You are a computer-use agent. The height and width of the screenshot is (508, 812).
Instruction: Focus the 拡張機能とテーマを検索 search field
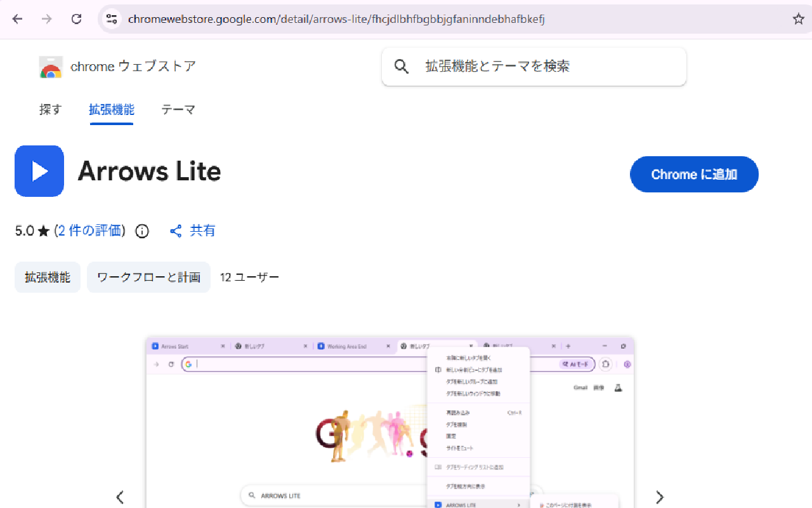(x=534, y=67)
